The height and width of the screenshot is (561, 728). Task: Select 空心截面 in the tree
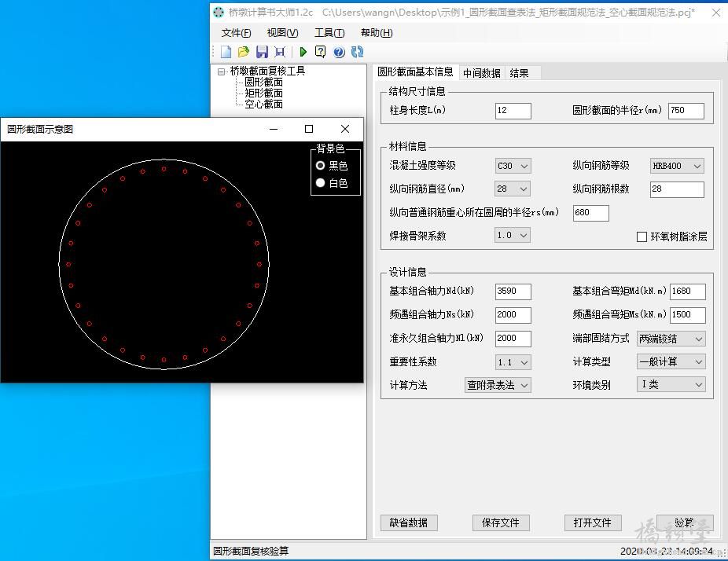pyautogui.click(x=263, y=104)
